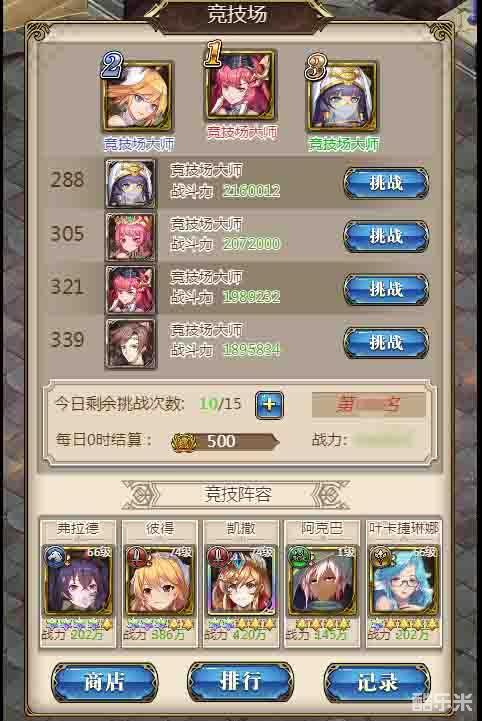Select the first place champion avatar
Image resolution: width=482 pixels, height=721 pixels.
click(x=241, y=85)
